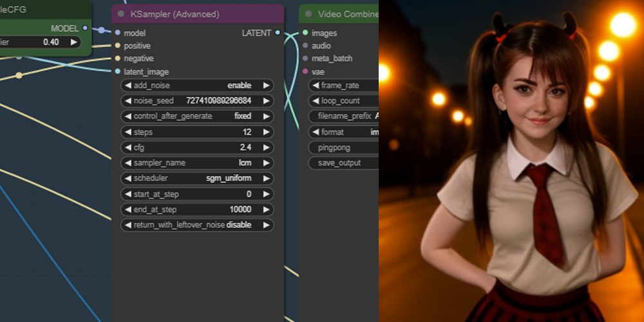Click the 'LATENT' output label
This screenshot has height=322, width=644.
point(256,33)
